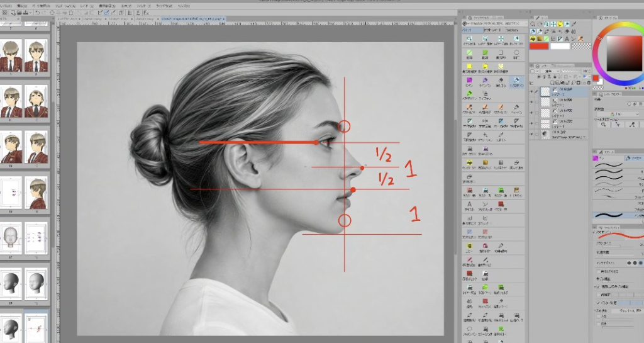Select the red main drawing color swatch in tool palette
Viewport: 644px width, 343px height.
(538, 47)
